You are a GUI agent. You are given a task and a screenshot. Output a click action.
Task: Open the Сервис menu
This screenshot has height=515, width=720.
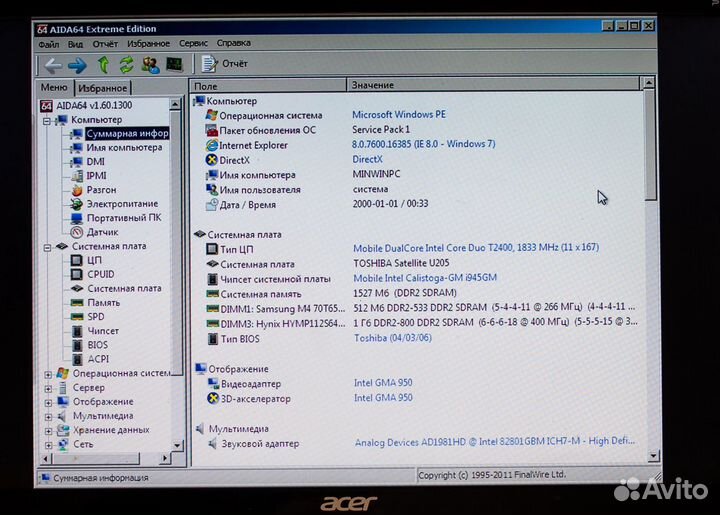pos(193,43)
